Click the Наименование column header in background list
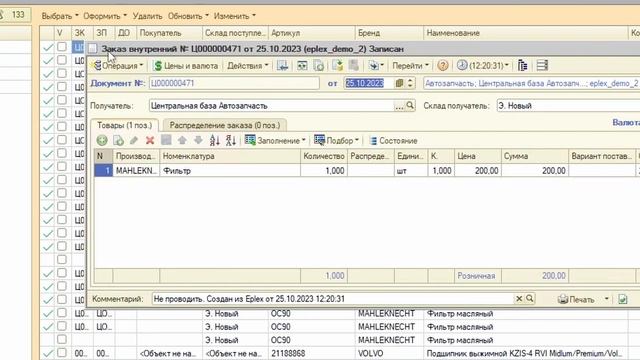 pos(526,33)
